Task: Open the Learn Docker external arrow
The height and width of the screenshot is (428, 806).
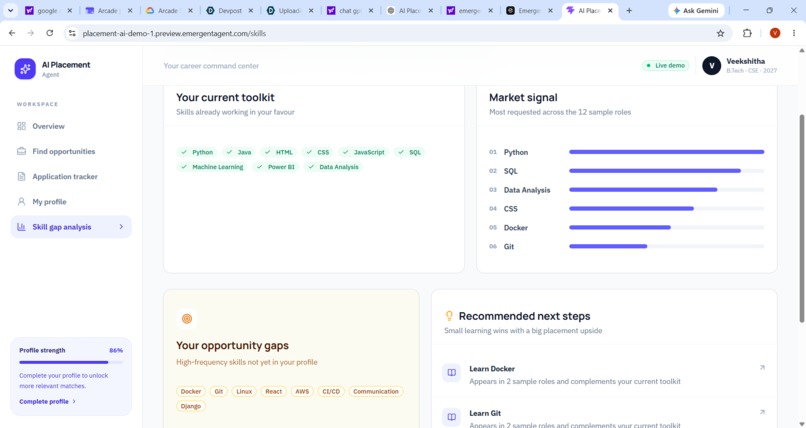Action: [762, 367]
